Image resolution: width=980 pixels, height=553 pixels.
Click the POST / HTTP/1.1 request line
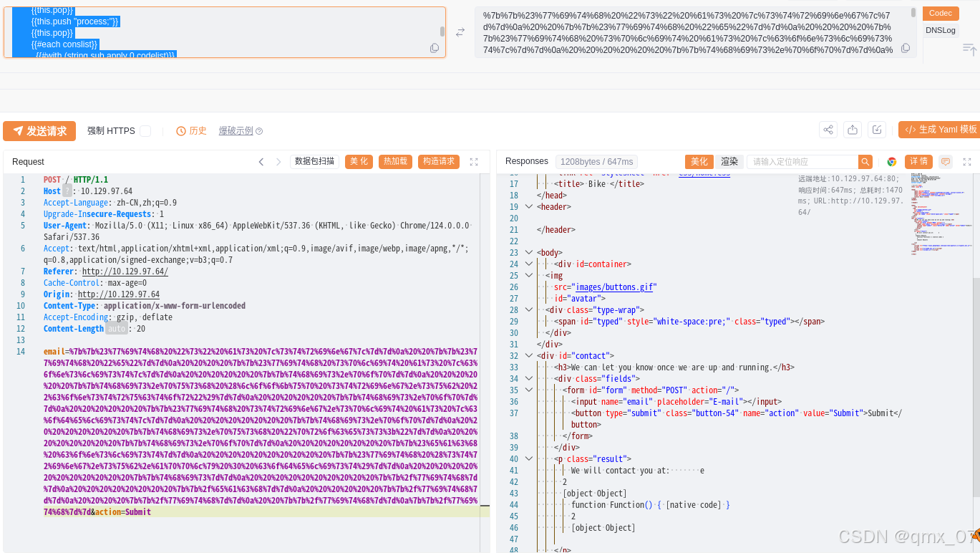point(76,180)
